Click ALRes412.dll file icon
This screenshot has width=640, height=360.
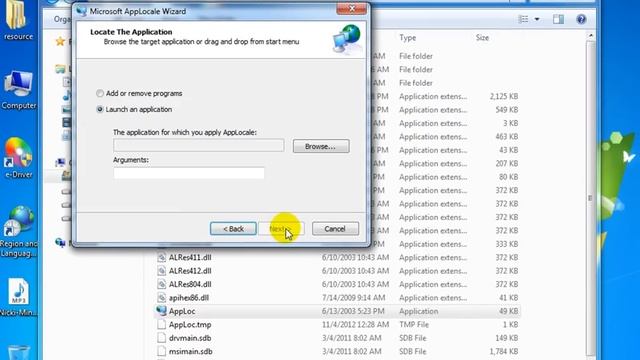click(162, 271)
